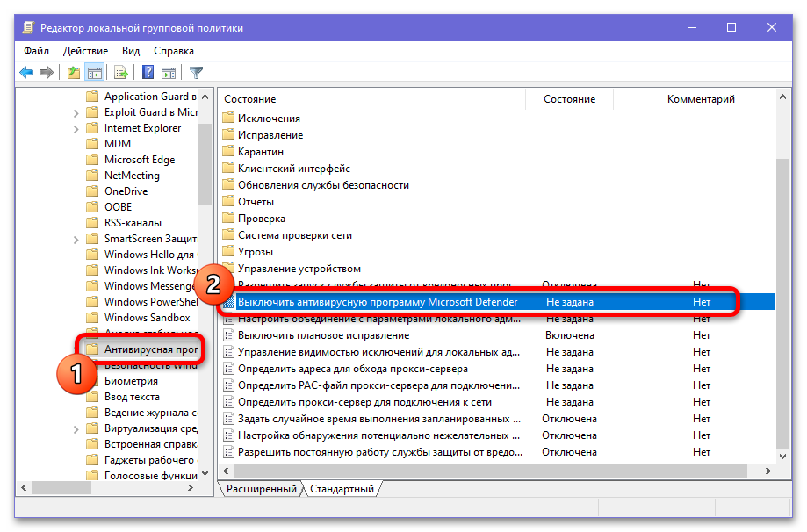Expand the Виртуализация среды tree node
807x532 pixels.
pyautogui.click(x=76, y=429)
